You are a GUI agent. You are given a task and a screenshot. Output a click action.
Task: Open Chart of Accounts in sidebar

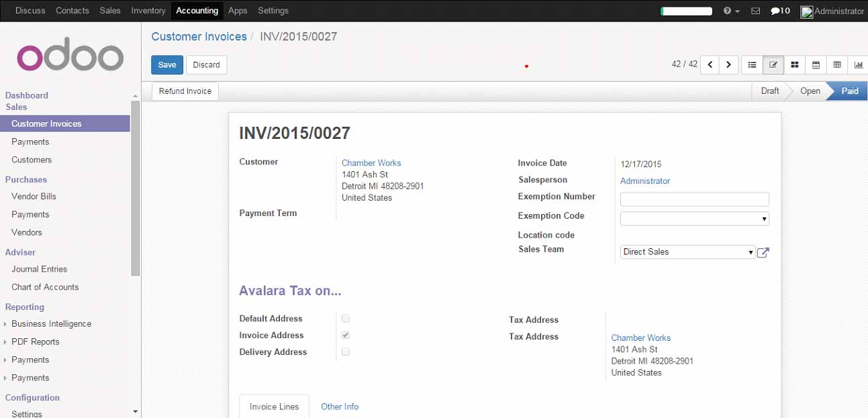(45, 287)
